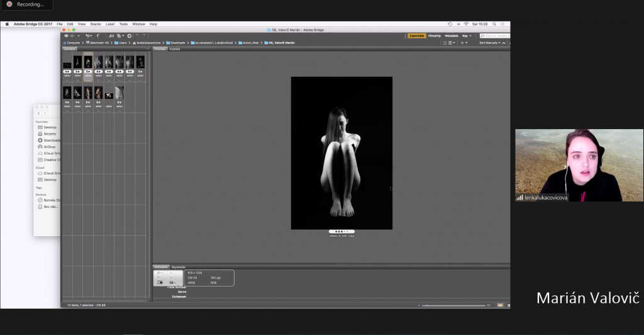Rotate image 90° counterclockwise
644x335 pixels.
click(137, 36)
